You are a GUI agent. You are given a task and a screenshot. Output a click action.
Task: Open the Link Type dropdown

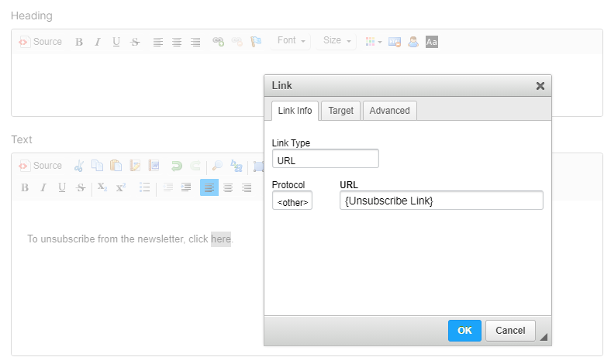click(x=325, y=160)
